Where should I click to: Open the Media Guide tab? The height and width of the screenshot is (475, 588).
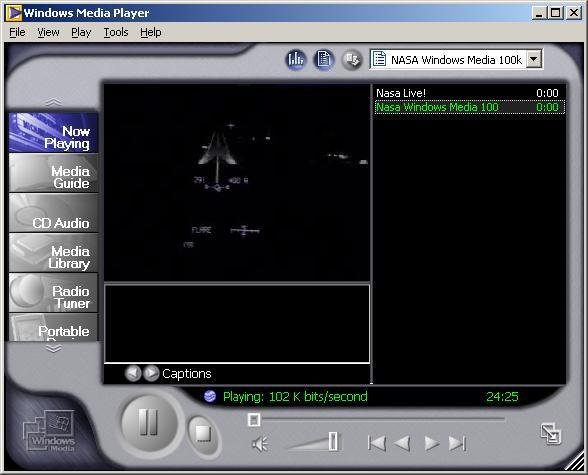click(53, 173)
